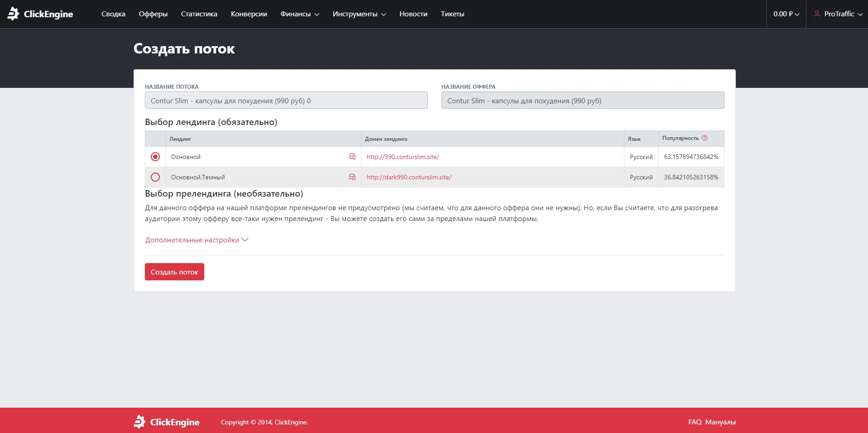Click the Популярность help question icon
The height and width of the screenshot is (433, 868).
coord(705,138)
